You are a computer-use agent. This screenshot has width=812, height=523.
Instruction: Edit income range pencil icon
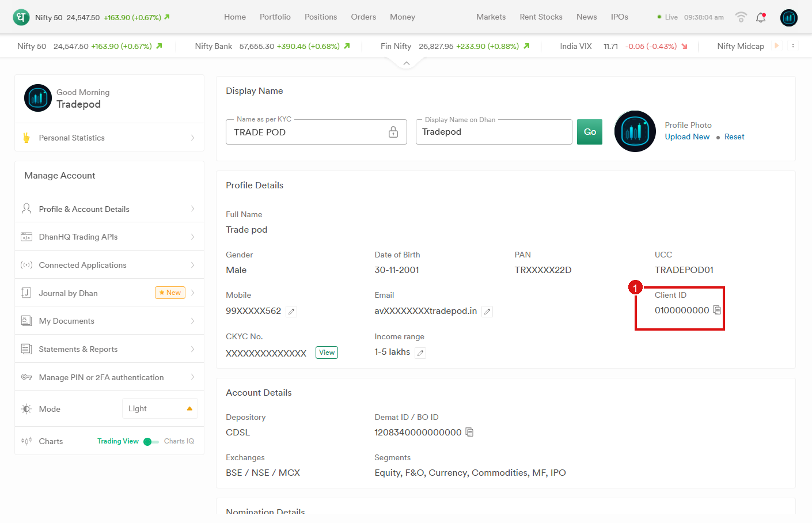point(421,353)
